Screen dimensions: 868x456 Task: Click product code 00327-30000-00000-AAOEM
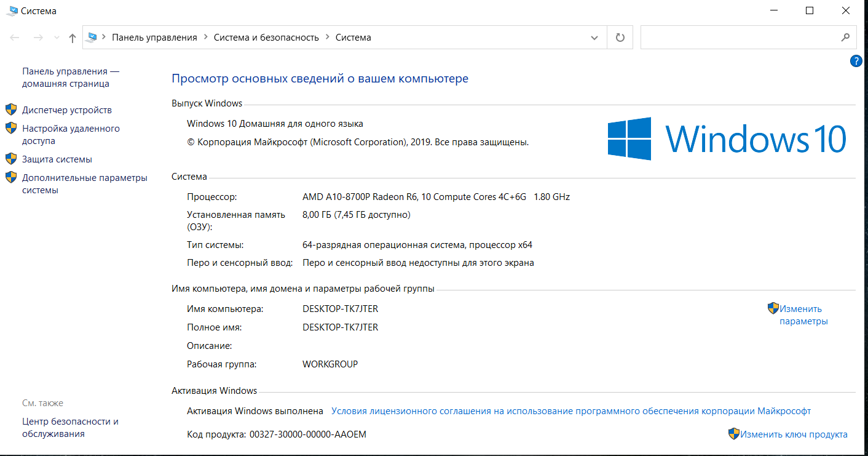(x=307, y=434)
